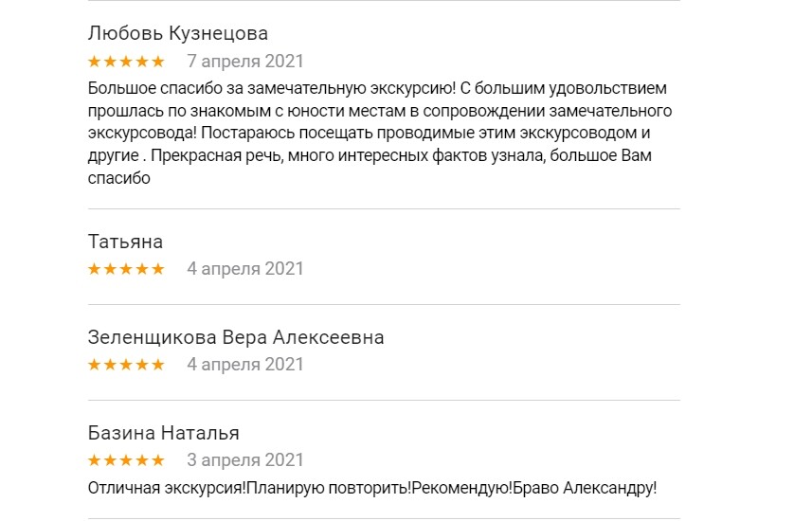Click the 4 апреля 2021 date under Татьяна
Viewport: 812px width, 521px height.
coord(245,269)
